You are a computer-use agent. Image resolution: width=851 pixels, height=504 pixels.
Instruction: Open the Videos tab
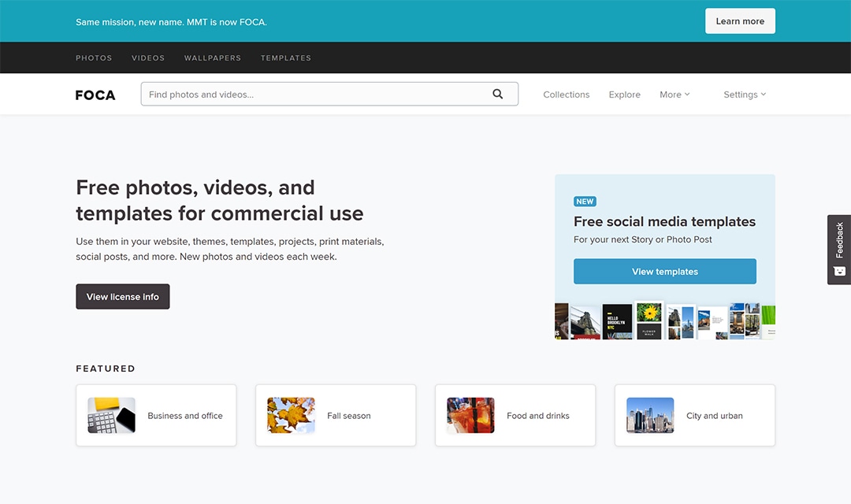pyautogui.click(x=148, y=57)
